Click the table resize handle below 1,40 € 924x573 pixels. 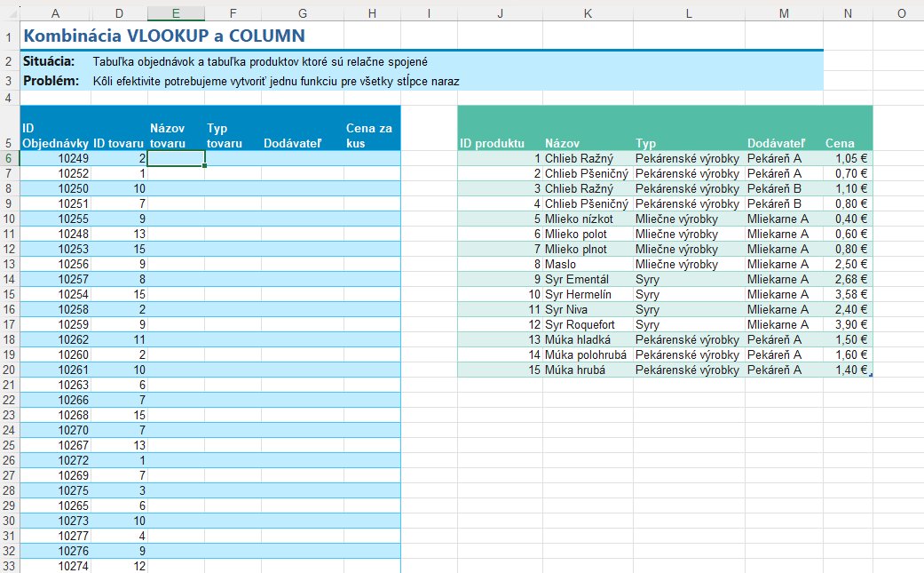tap(871, 375)
